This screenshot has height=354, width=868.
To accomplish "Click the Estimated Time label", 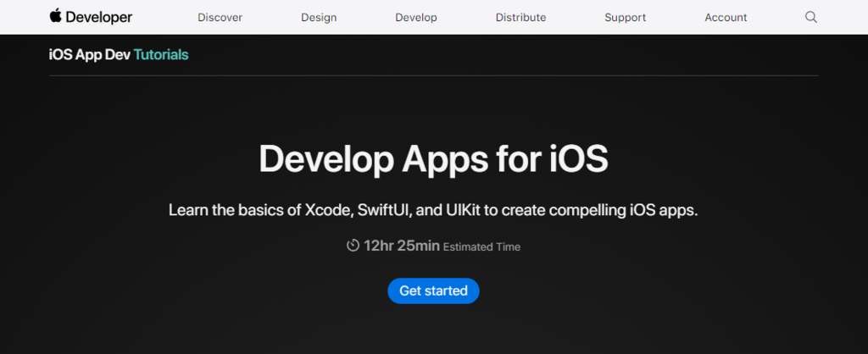I will pos(481,247).
